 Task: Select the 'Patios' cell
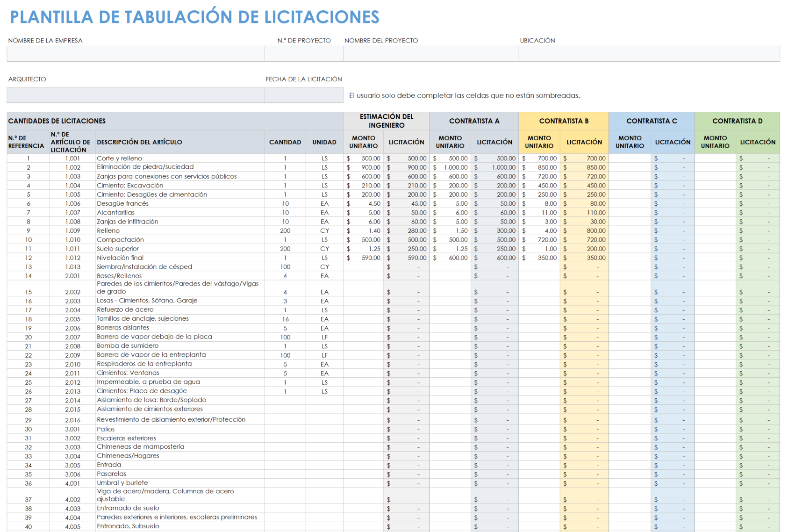[180, 429]
